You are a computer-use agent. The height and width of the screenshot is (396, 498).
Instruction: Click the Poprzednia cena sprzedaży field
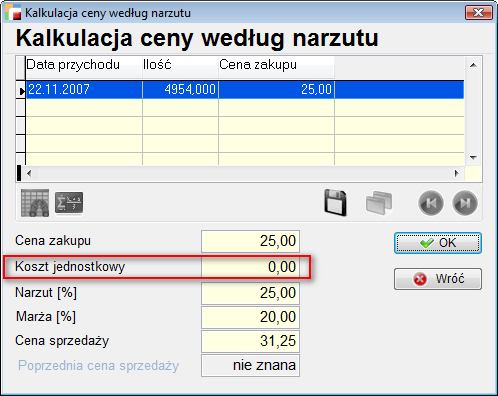pyautogui.click(x=250, y=366)
